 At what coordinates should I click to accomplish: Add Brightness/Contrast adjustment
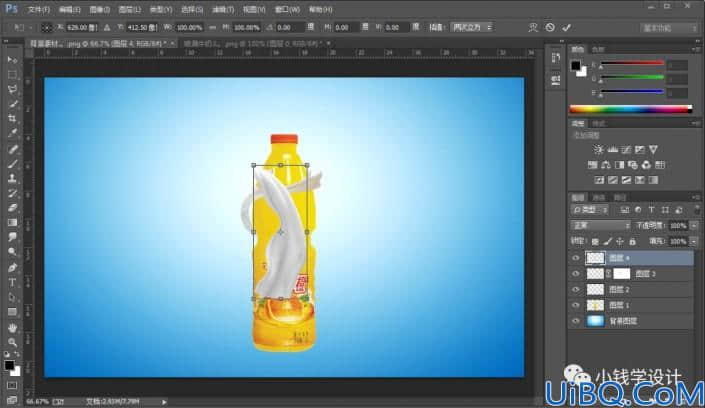pyautogui.click(x=598, y=149)
